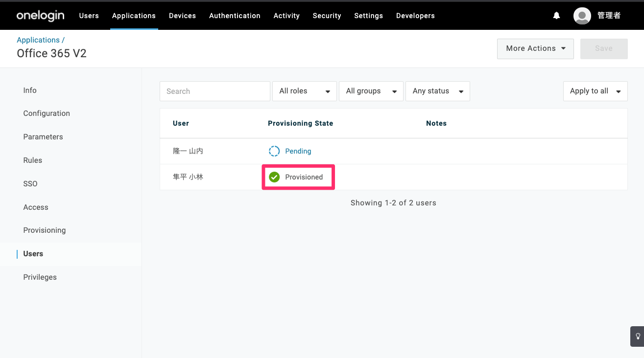
Task: Switch to the SSO tab
Action: coord(30,184)
